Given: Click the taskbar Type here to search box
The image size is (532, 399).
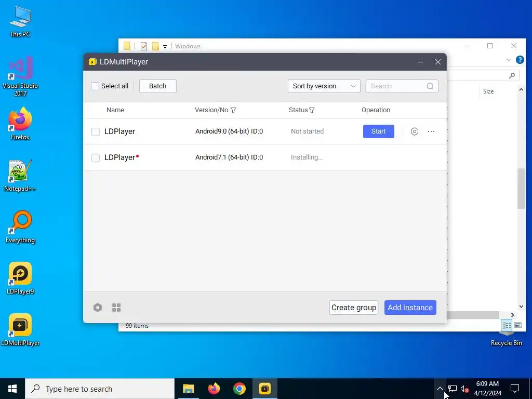Looking at the screenshot, I should pyautogui.click(x=100, y=389).
